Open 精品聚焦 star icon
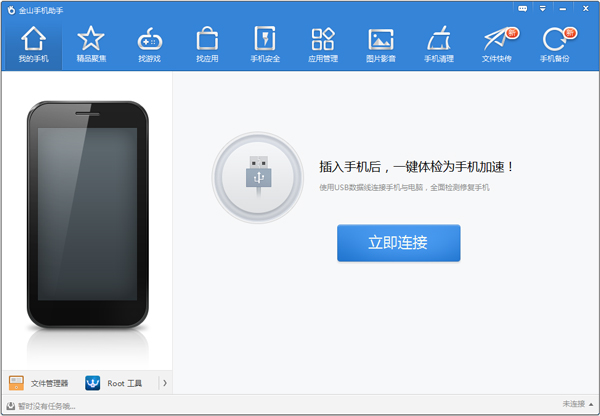 (91, 44)
